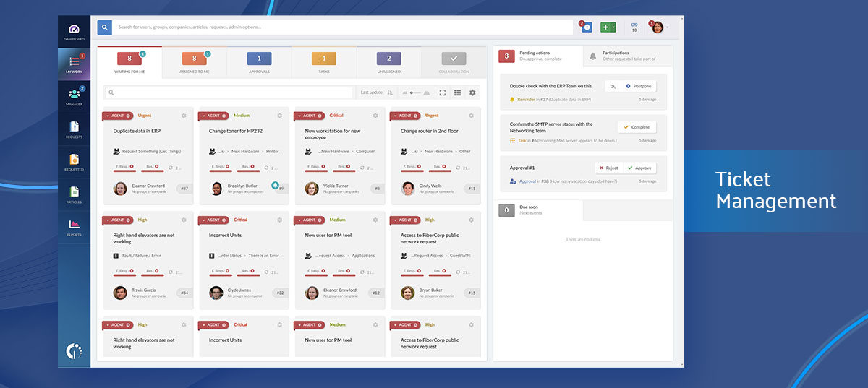Expand AGENT dropdown on Change toner for HP232 card
The image size is (868, 388).
pos(203,116)
